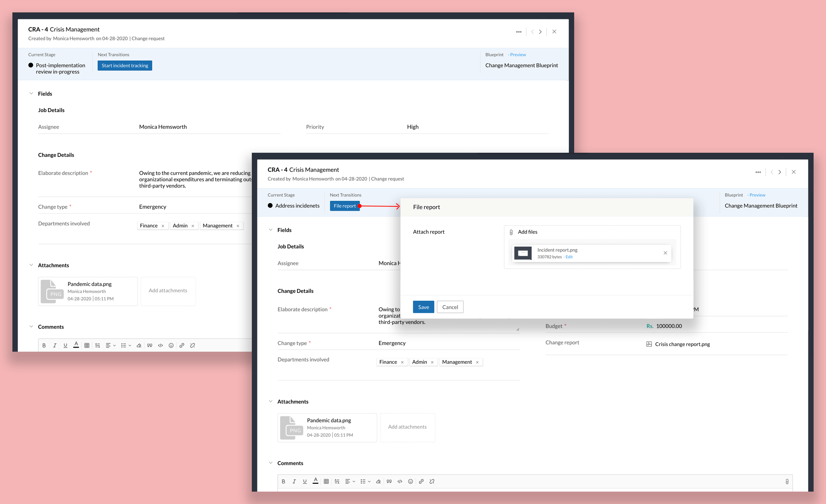The height and width of the screenshot is (504, 826).
Task: Insert link in back window comment editor
Action: tap(182, 345)
